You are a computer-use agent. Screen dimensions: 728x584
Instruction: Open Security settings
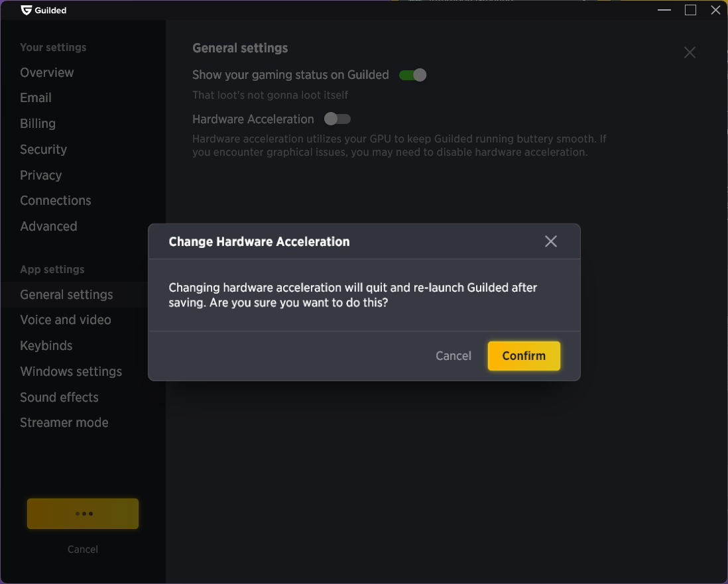[x=43, y=150]
